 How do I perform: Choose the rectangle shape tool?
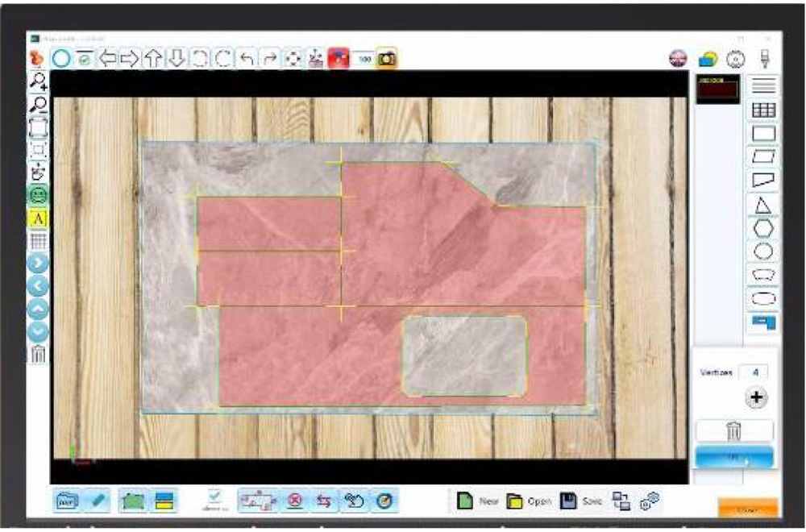tap(762, 133)
